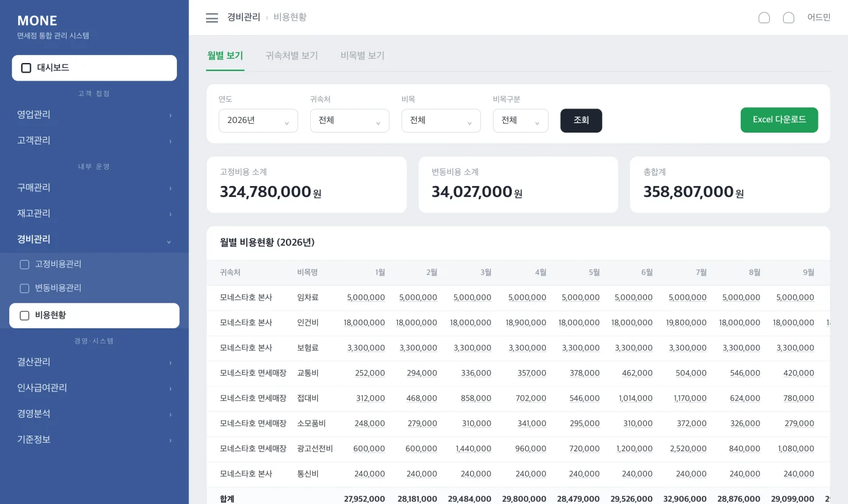Click the 합계 1월 total 27,952,000

(x=364, y=499)
